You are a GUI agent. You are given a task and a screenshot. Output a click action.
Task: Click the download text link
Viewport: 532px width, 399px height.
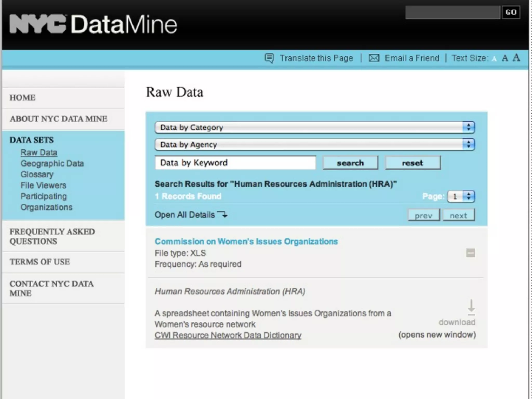pyautogui.click(x=457, y=322)
